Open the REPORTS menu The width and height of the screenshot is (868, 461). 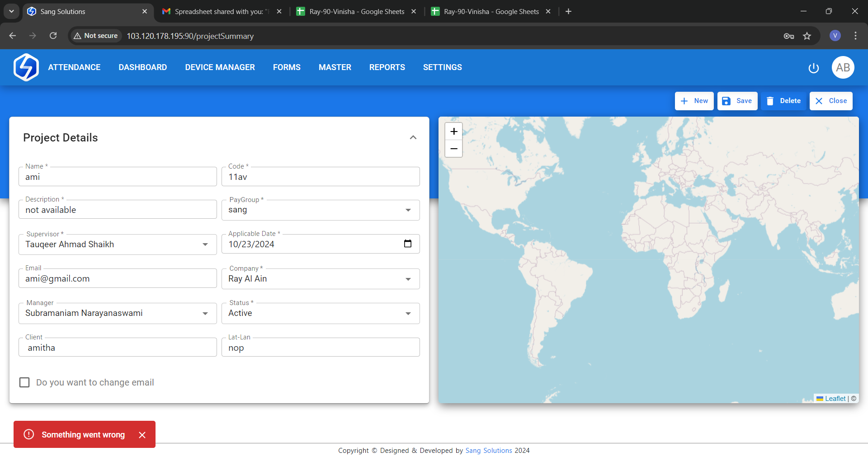click(387, 67)
